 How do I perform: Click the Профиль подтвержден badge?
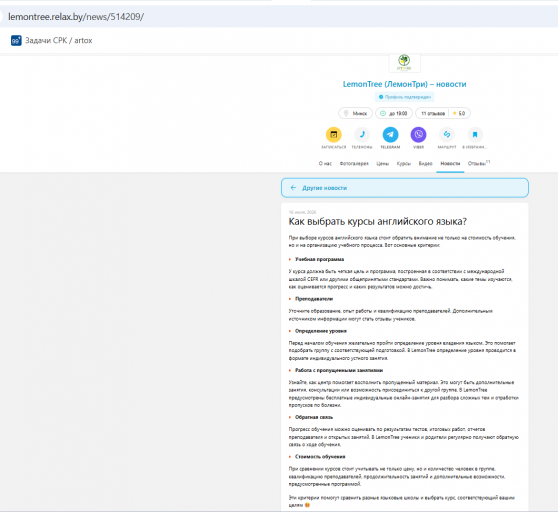tap(404, 97)
